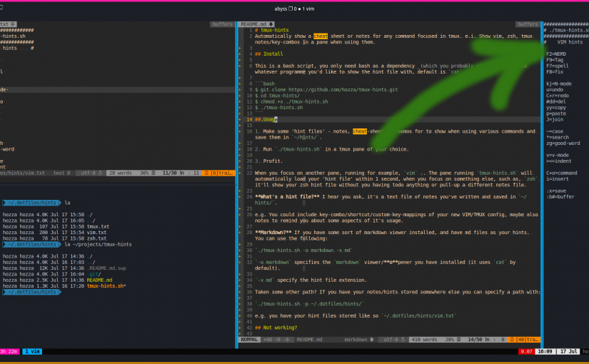Click '.README.md.swp' in the terminal listing
This screenshot has width=589, height=364.
click(106, 268)
